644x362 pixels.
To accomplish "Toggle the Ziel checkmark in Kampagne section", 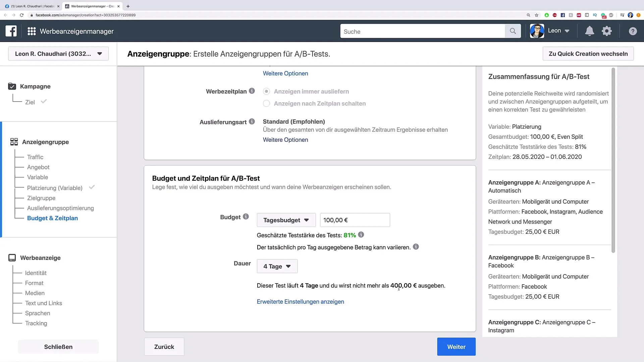I will coord(44,101).
